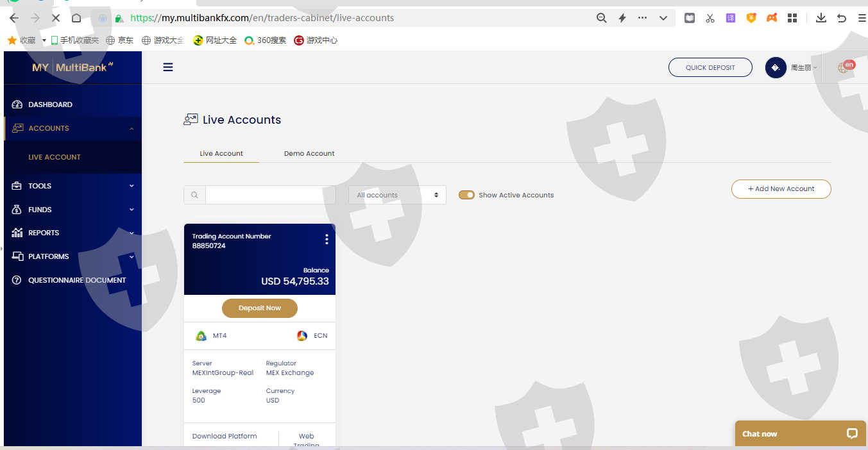
Task: Stop loading with the X button
Action: click(55, 18)
